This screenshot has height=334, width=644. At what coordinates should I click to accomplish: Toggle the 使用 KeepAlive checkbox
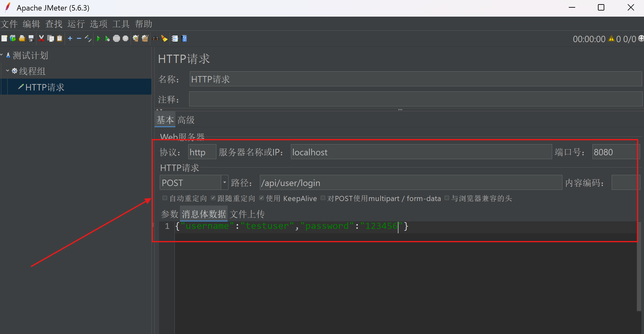(262, 198)
